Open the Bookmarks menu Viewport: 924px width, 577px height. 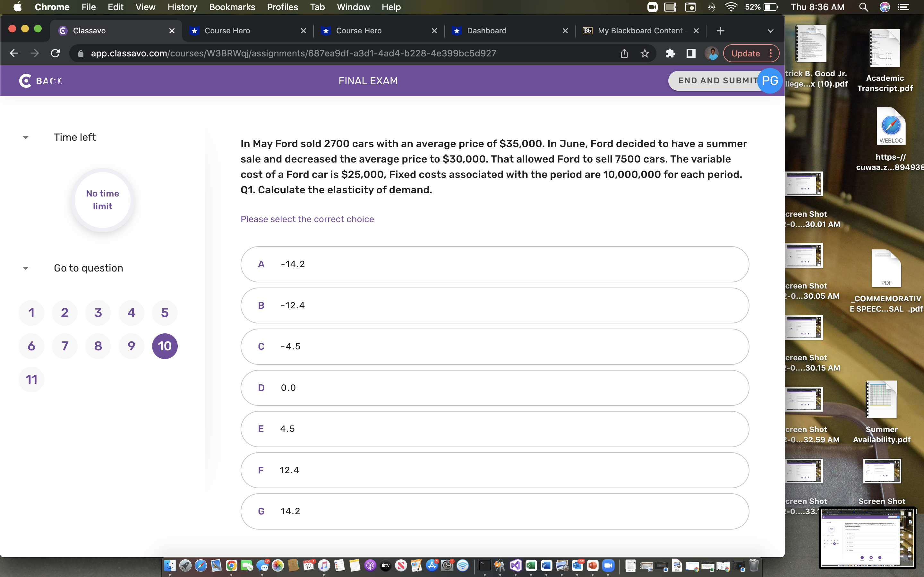pyautogui.click(x=232, y=7)
